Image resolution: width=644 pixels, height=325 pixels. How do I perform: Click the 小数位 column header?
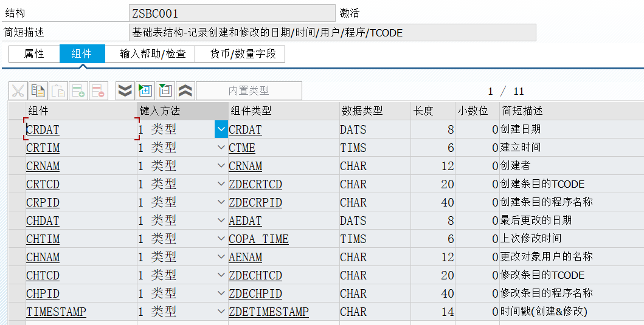click(x=477, y=111)
